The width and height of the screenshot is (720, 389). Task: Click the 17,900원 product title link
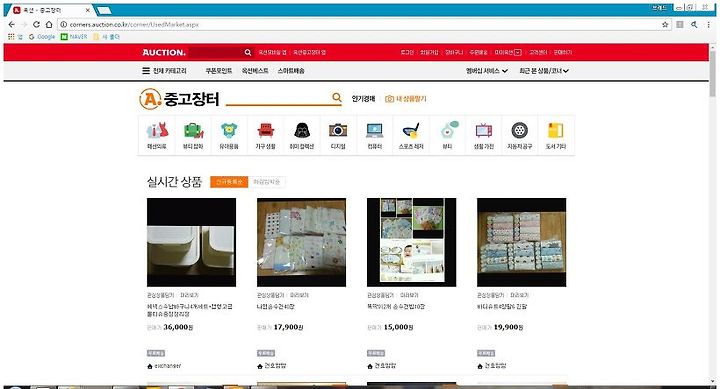[276, 306]
